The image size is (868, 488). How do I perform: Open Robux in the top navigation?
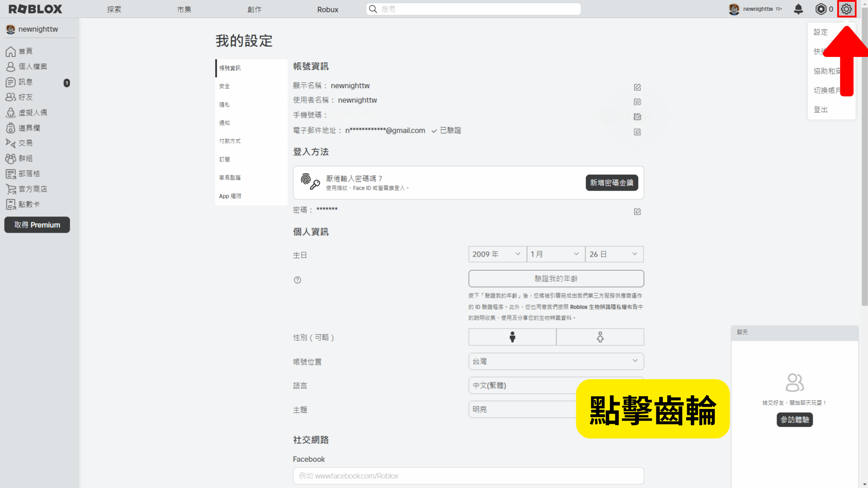pyautogui.click(x=328, y=9)
